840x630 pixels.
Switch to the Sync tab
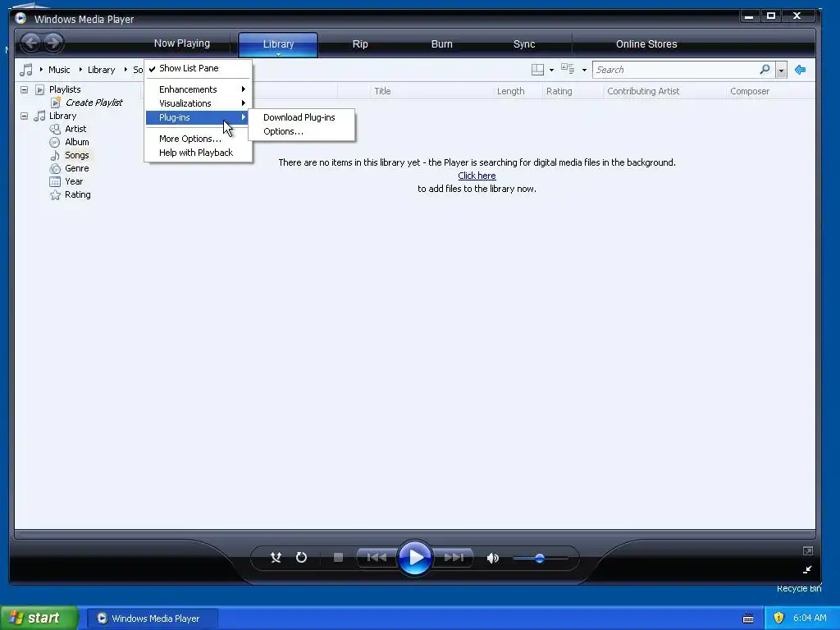(x=524, y=44)
